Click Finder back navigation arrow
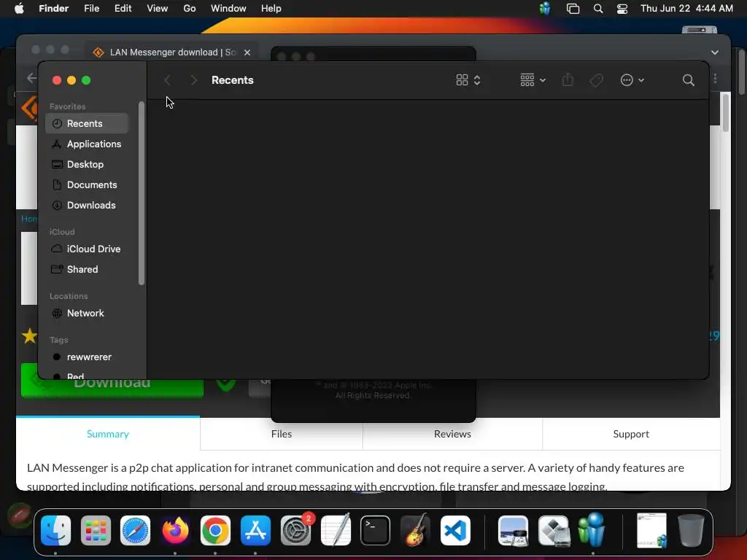The width and height of the screenshot is (747, 560). (167, 80)
